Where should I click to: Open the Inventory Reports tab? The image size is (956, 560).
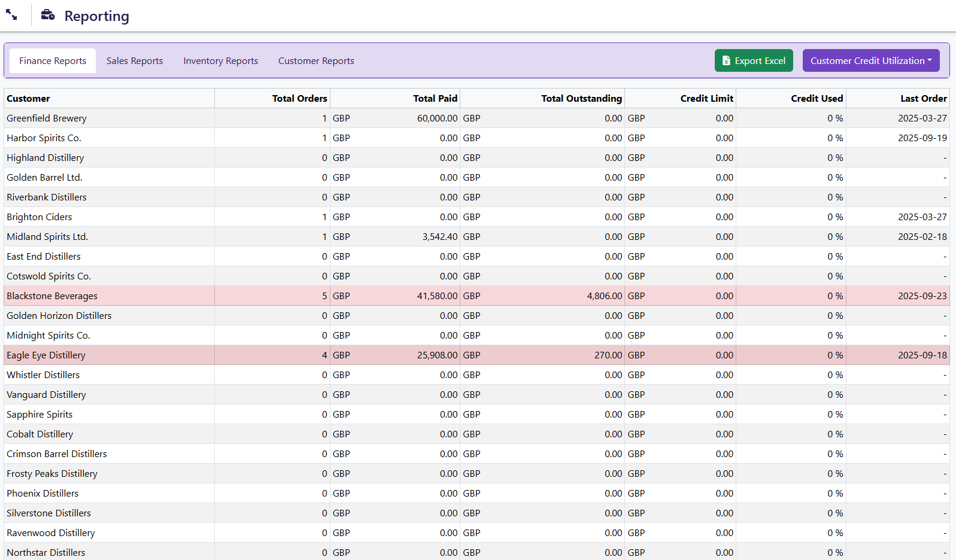click(x=220, y=60)
